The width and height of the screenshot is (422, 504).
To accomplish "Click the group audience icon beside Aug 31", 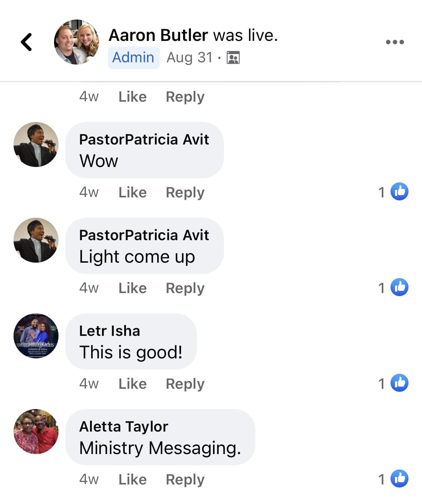I will [x=233, y=57].
